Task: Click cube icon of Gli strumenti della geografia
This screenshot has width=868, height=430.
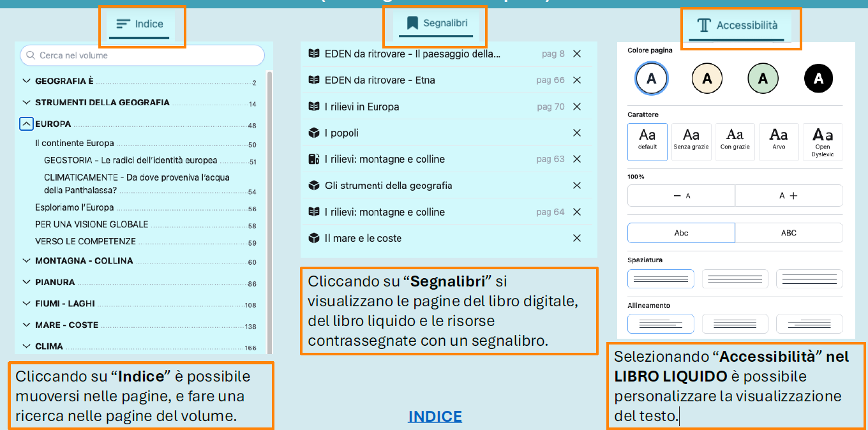Action: (x=313, y=186)
